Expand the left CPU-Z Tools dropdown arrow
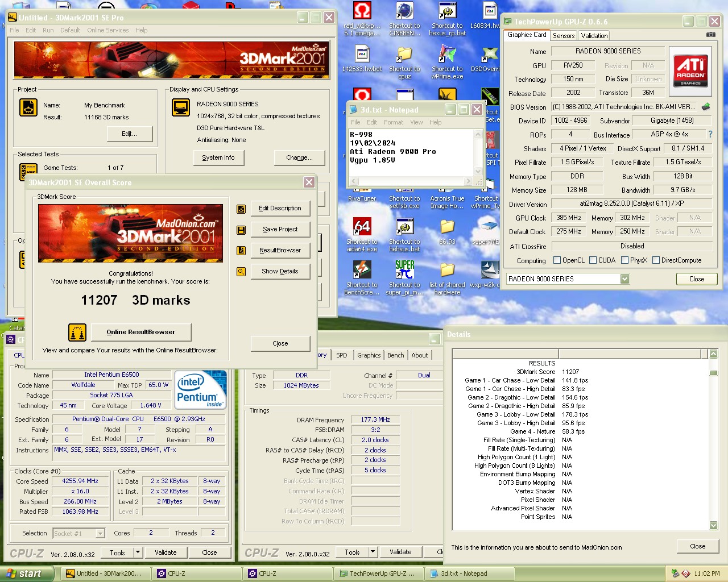The image size is (728, 582). tap(138, 552)
